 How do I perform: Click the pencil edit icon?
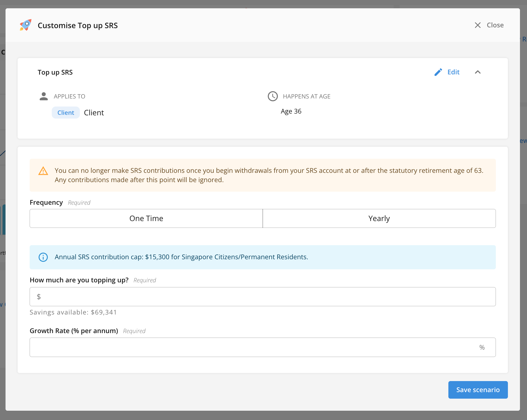(x=438, y=72)
